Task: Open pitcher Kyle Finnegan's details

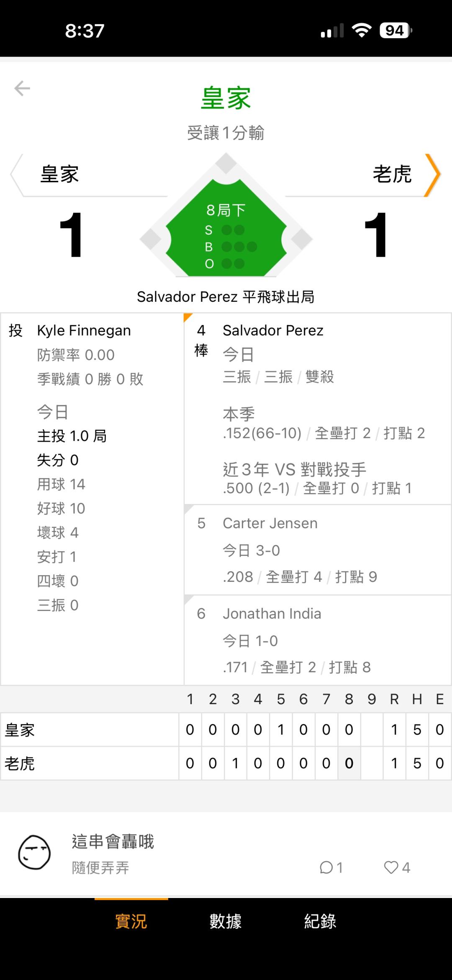Action: (x=84, y=331)
